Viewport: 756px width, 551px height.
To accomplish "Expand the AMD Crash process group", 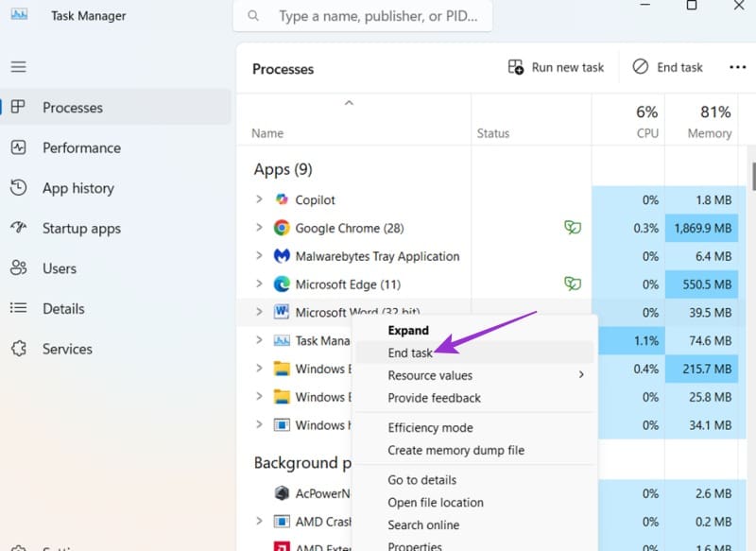I will point(259,521).
